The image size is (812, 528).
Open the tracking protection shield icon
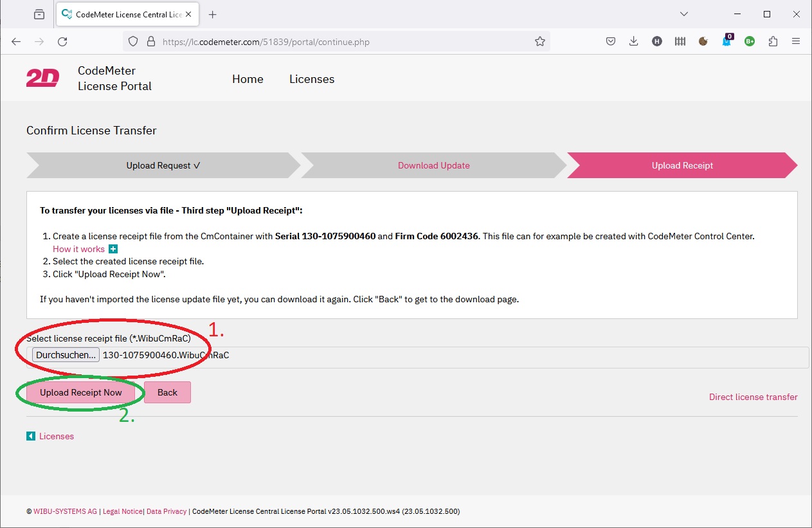[x=133, y=42]
